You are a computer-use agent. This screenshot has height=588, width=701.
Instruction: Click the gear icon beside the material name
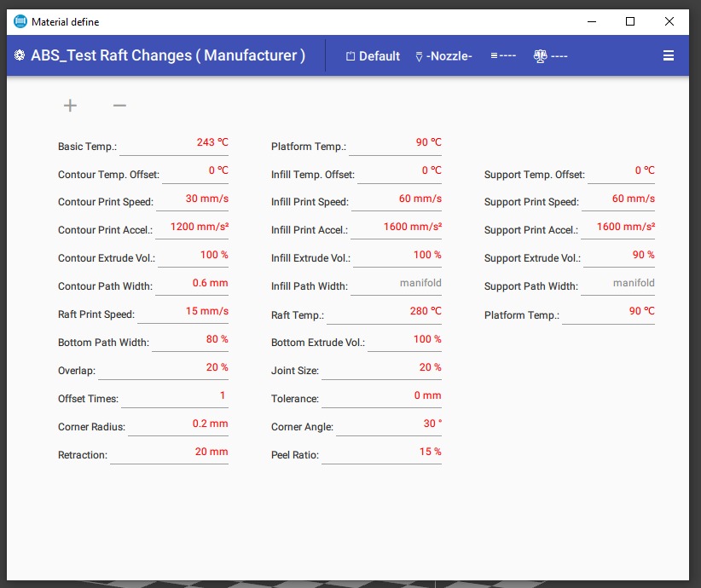[20, 55]
